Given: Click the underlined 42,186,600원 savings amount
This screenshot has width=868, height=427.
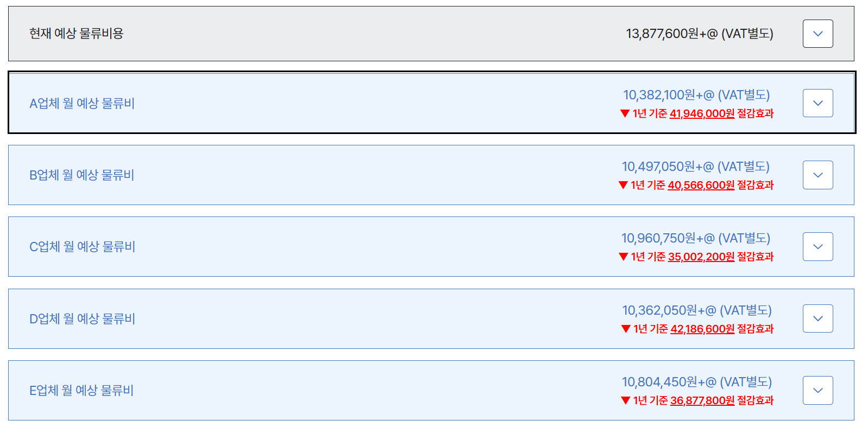Looking at the screenshot, I should pos(702,329).
